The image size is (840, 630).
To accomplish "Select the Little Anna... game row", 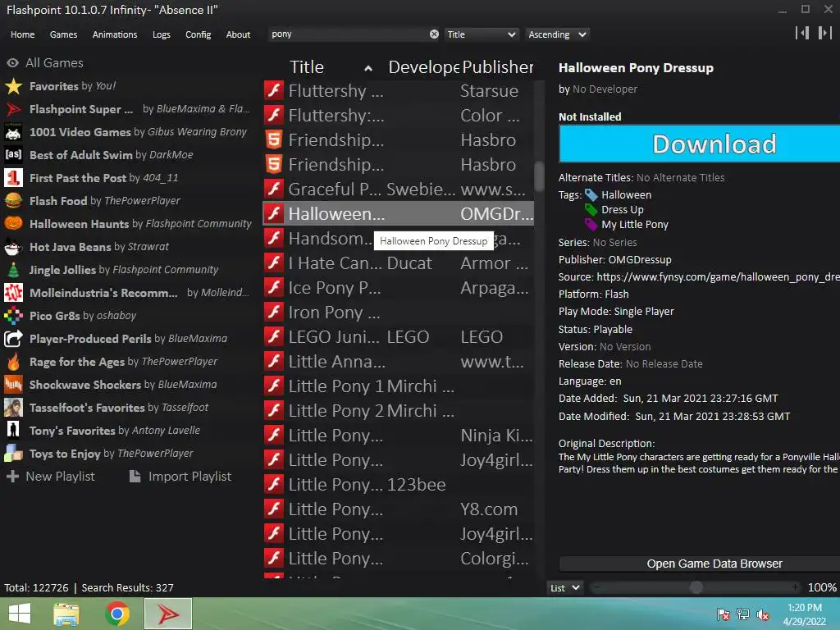I will click(x=399, y=362).
